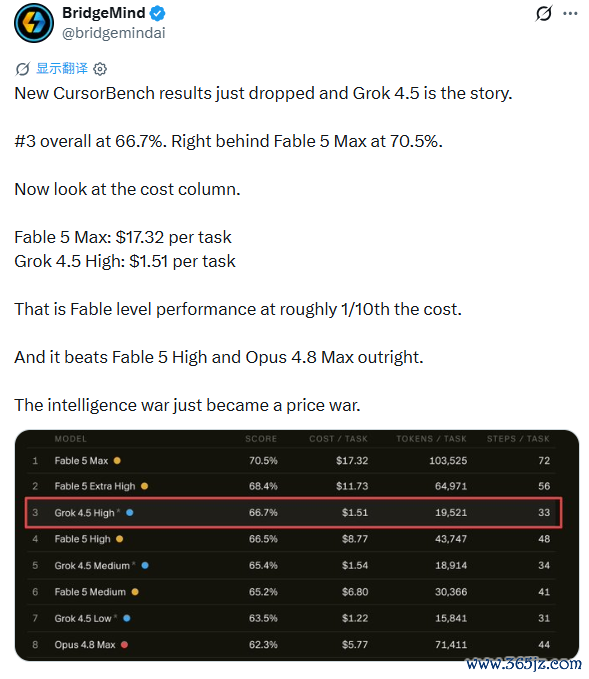
Task: Click the yellow dot beside Fable 5 Medium
Action: coord(135,592)
